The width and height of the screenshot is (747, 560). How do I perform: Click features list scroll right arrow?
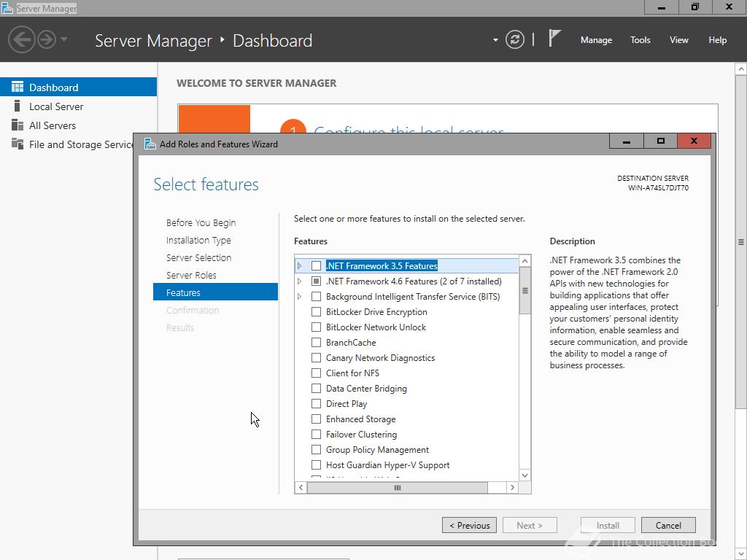coord(512,487)
